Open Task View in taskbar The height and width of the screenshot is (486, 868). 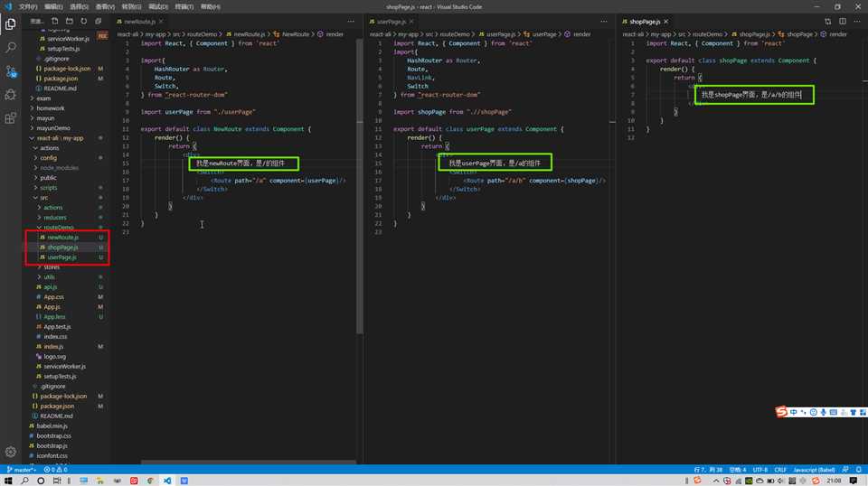tap(57, 481)
